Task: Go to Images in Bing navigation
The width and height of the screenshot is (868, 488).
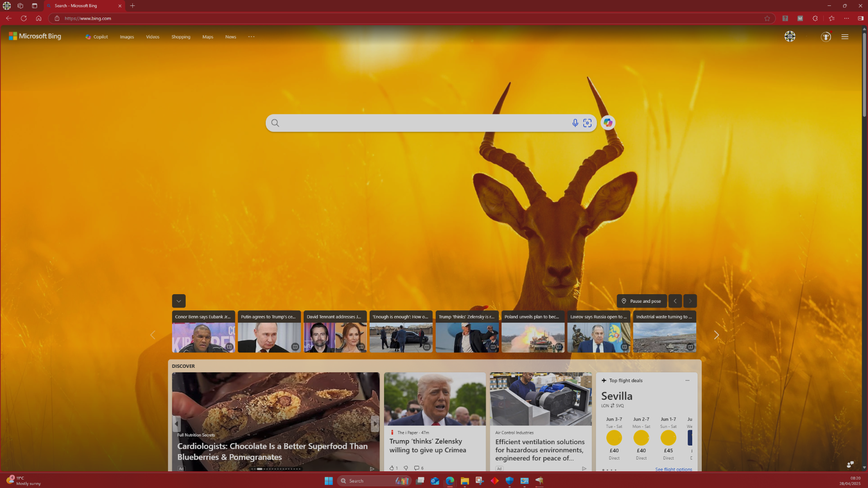Action: click(x=127, y=37)
